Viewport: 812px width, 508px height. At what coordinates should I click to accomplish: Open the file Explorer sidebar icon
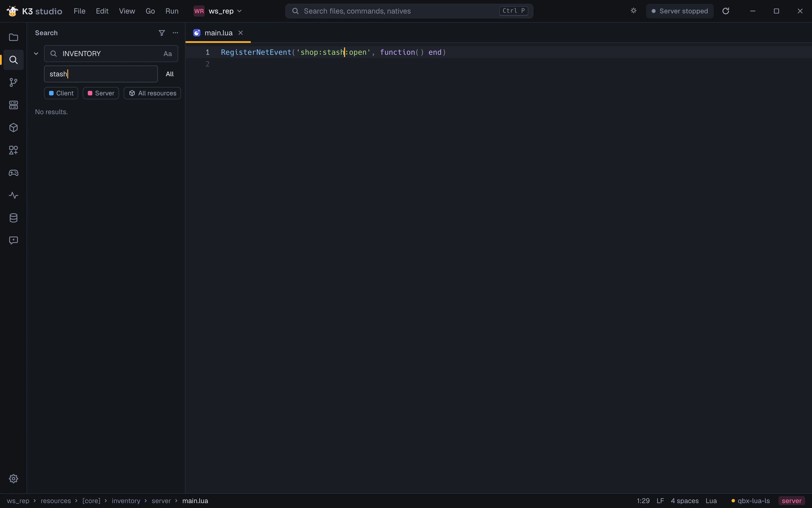[13, 37]
